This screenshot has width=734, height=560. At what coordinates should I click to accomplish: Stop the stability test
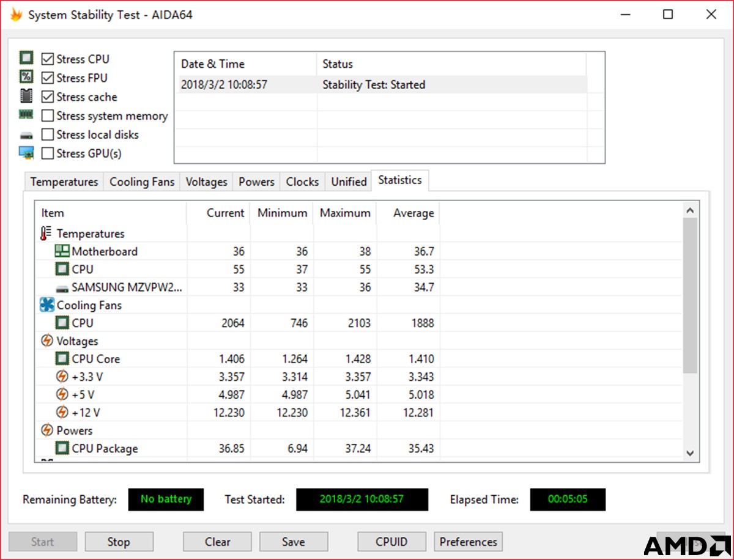coord(119,542)
